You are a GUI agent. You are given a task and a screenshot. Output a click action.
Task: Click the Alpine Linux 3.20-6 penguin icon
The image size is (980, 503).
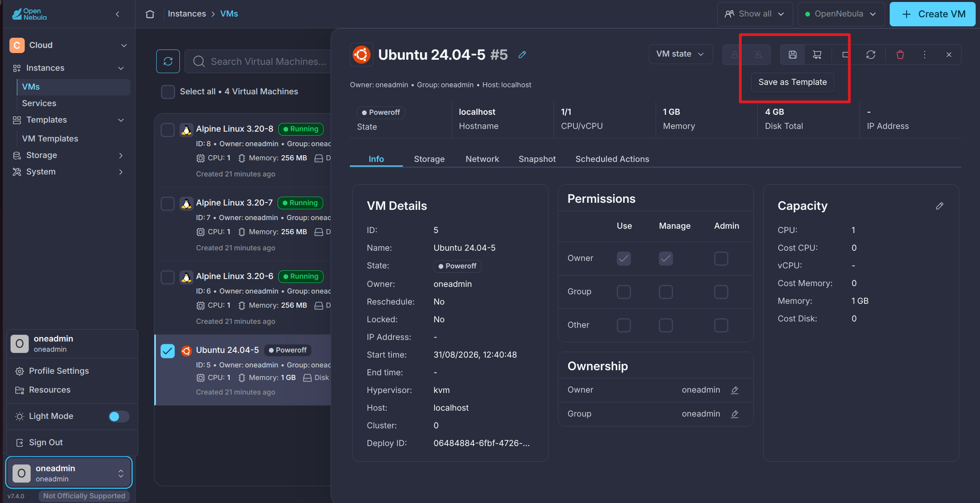pos(186,277)
